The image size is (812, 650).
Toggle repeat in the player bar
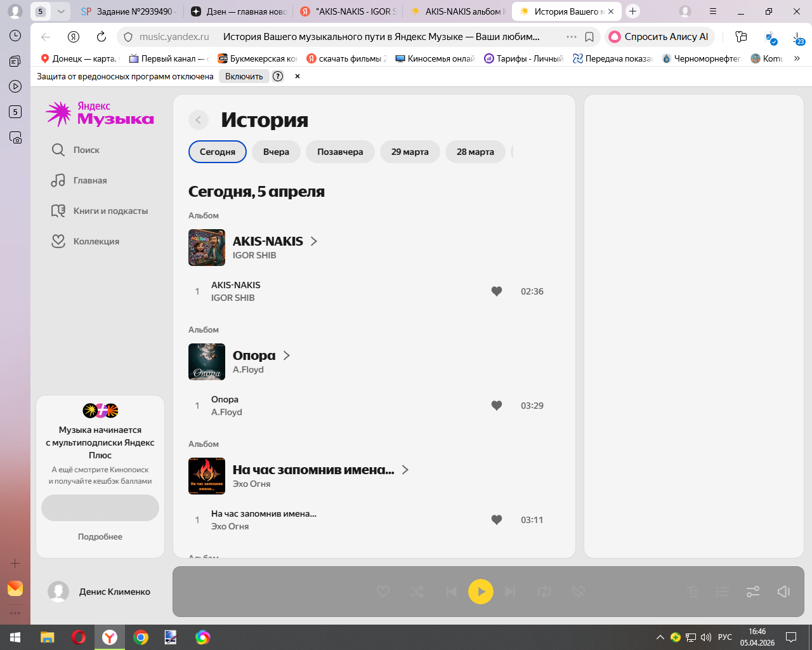click(x=544, y=592)
